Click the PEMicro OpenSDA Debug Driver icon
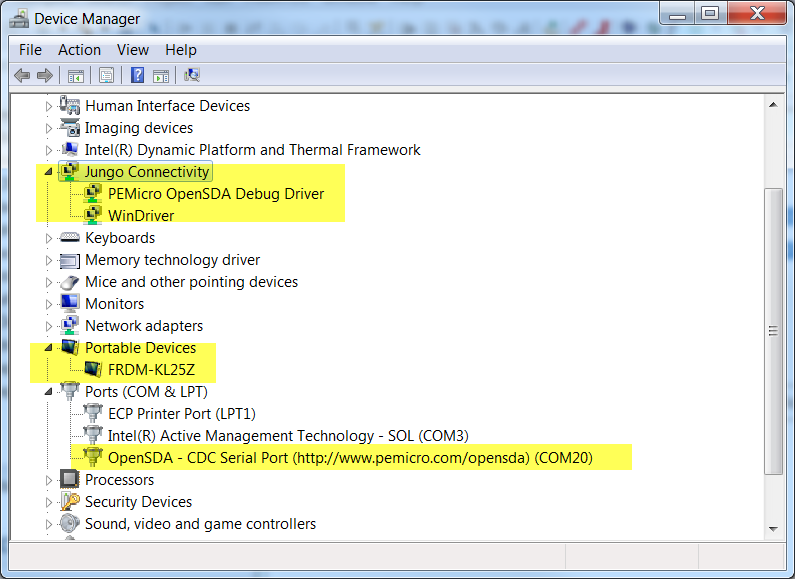This screenshot has width=795, height=579. pyautogui.click(x=92, y=193)
